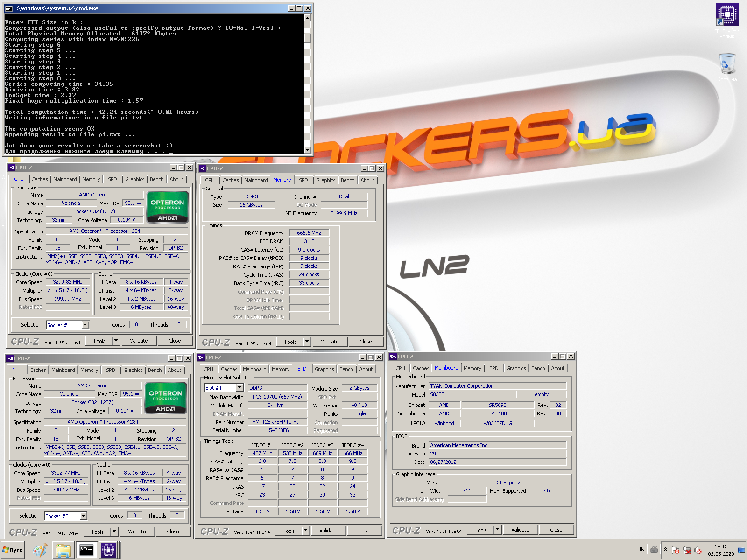The height and width of the screenshot is (560, 747).
Task: Expand Tools arrow in Memory CPU-Z window
Action: point(307,342)
